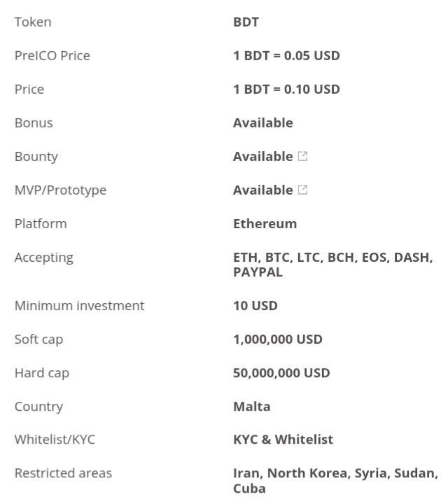The width and height of the screenshot is (448, 497).
Task: Click the Malta country value
Action: pos(252,407)
